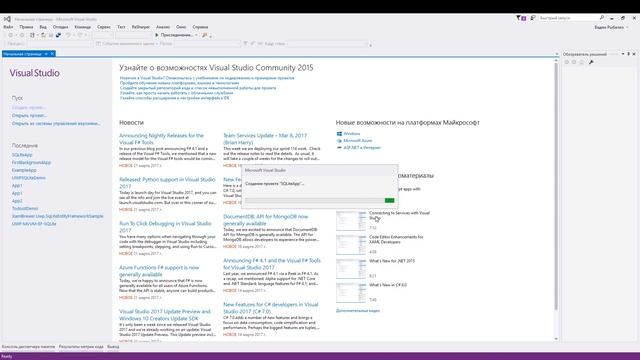640x360 pixels.
Task: Switch to Консоль диспетчера пакетов tab
Action: tap(28, 347)
